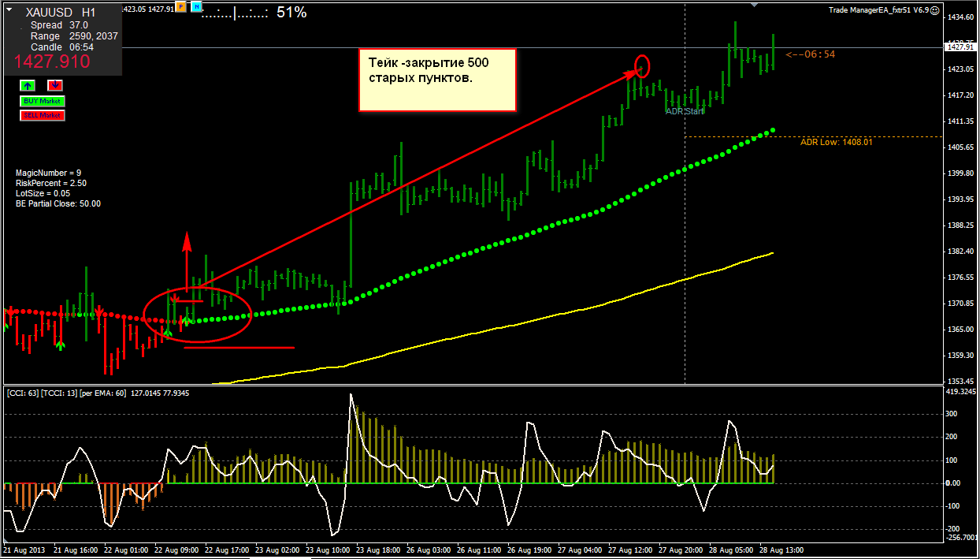Click the Candle 06:54 timer in info panel
The width and height of the screenshot is (980, 559).
click(x=61, y=47)
